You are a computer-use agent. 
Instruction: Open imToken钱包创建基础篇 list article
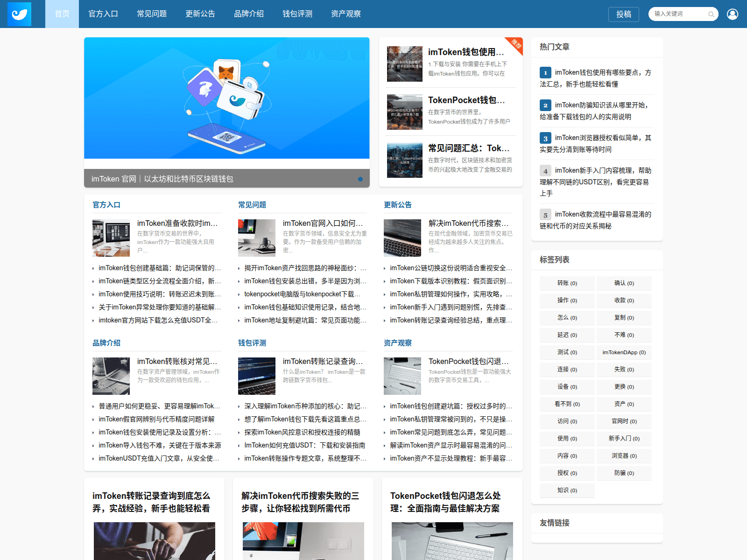pos(160,268)
